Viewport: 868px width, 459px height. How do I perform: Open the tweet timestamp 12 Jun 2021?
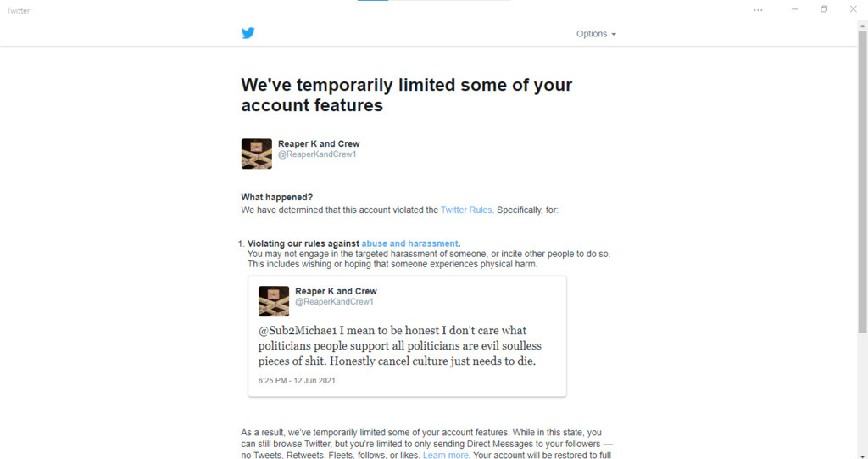pos(297,380)
